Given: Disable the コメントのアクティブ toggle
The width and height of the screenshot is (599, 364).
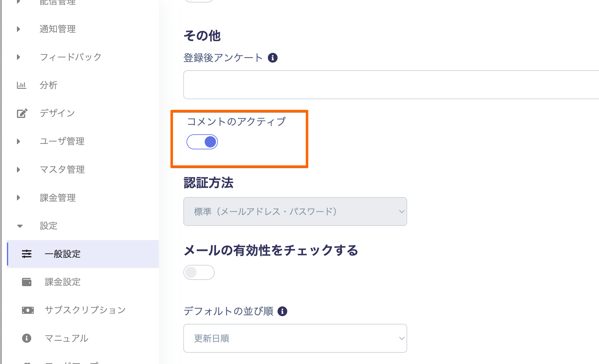Looking at the screenshot, I should pos(202,142).
